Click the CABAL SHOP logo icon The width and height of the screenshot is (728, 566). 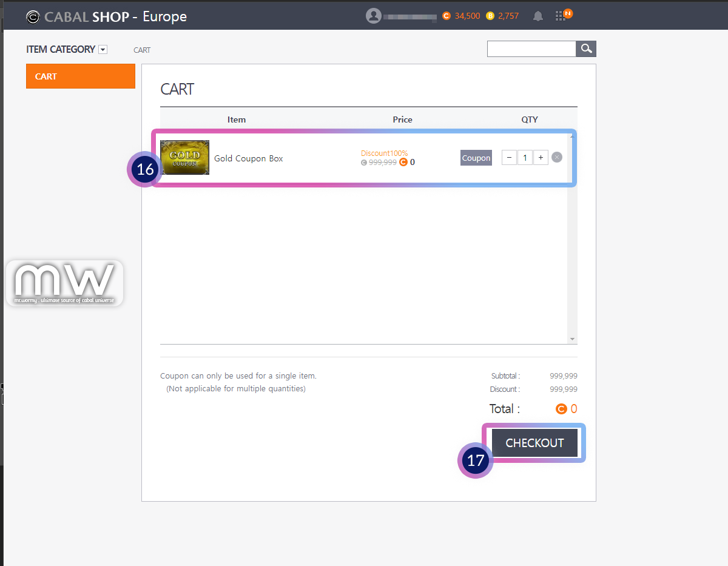pos(33,17)
